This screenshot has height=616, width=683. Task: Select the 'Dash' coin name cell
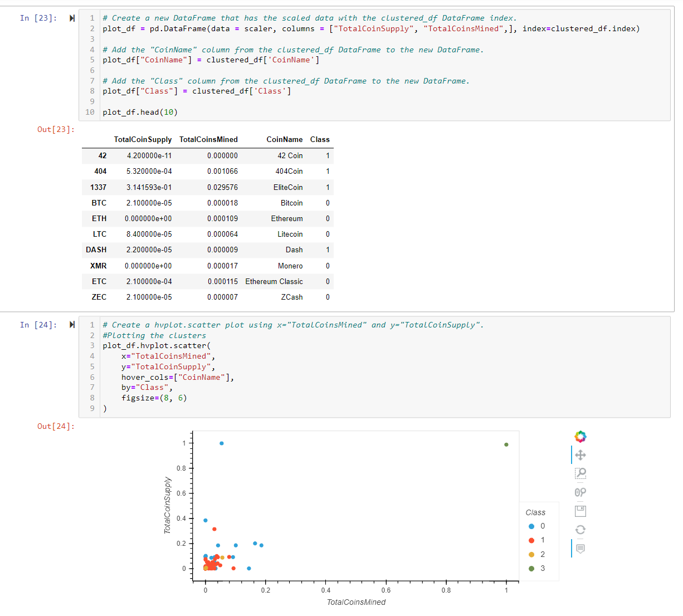coord(294,250)
